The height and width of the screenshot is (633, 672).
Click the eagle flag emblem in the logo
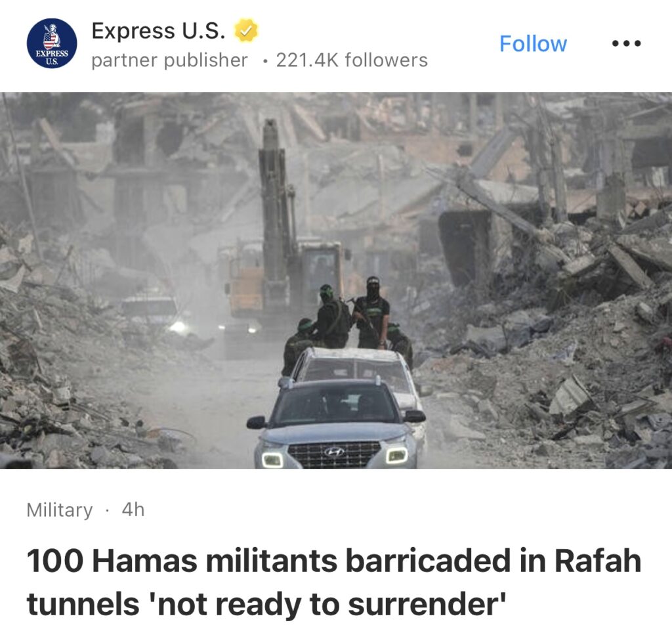(x=51, y=37)
